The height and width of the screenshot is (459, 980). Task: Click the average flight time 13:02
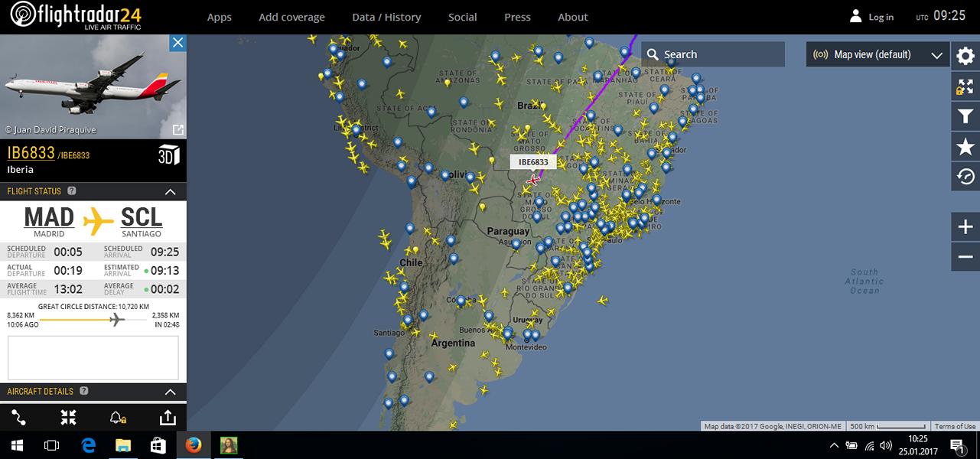click(68, 288)
